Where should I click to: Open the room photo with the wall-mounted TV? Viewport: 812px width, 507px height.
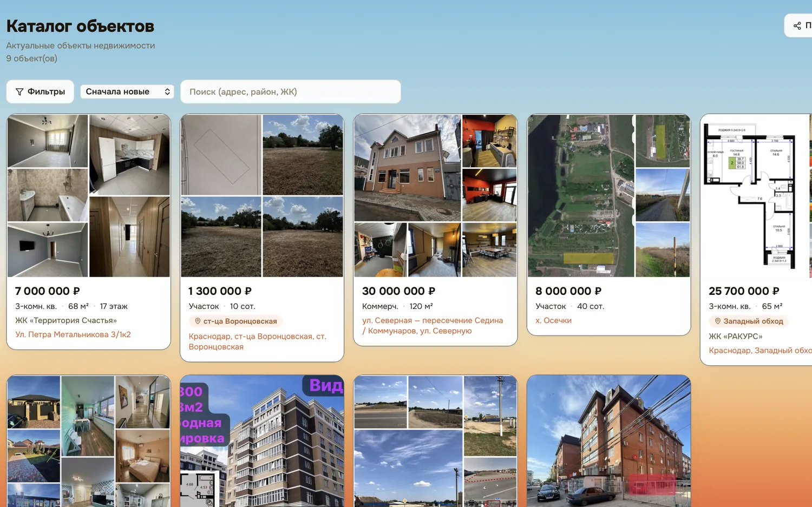(48, 250)
